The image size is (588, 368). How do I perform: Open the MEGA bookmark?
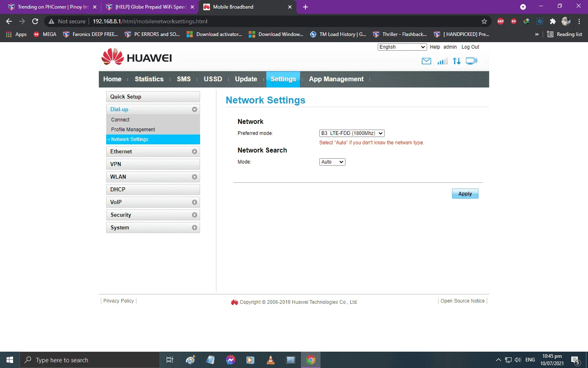point(45,34)
